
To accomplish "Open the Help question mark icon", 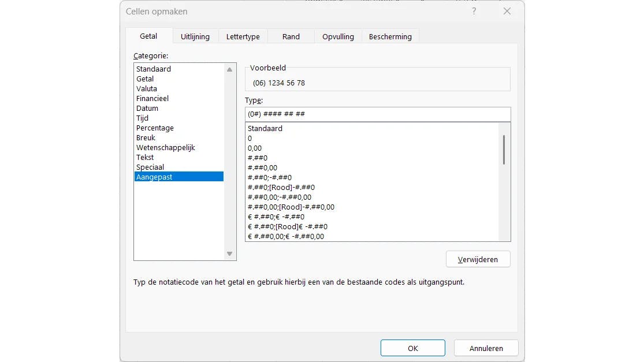I will point(474,11).
